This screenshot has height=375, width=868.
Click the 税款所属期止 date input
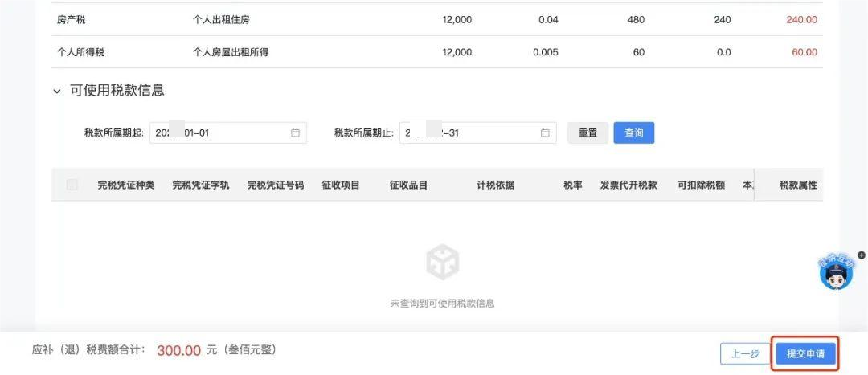(478, 132)
